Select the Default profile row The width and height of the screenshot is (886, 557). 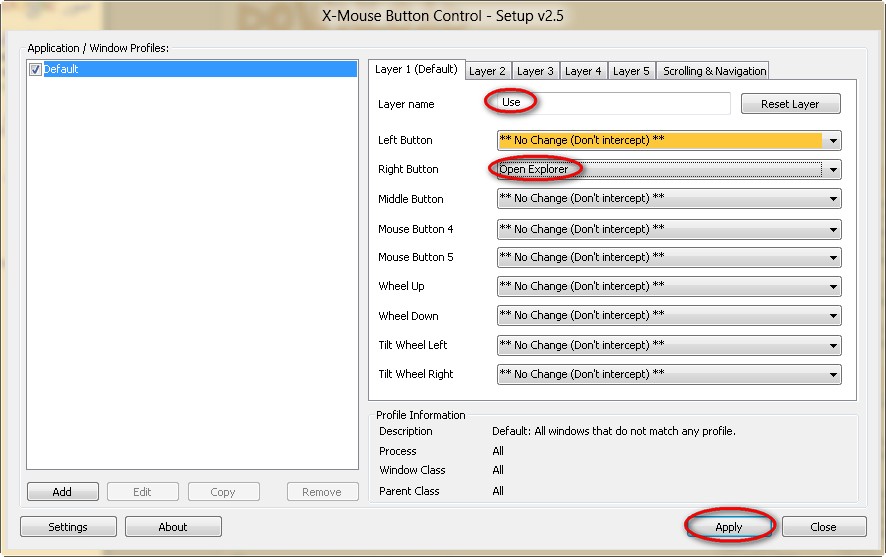(x=192, y=69)
